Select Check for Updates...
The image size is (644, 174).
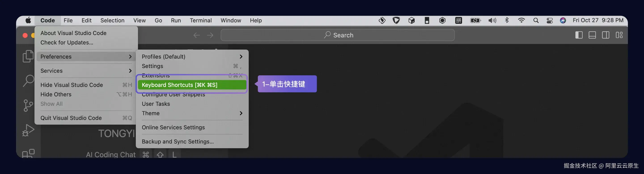click(x=86, y=43)
